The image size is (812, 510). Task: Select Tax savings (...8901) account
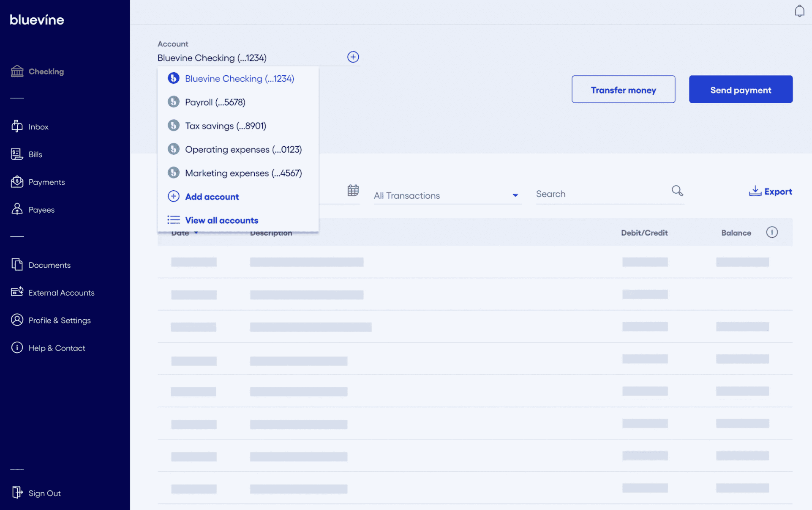[x=225, y=126]
